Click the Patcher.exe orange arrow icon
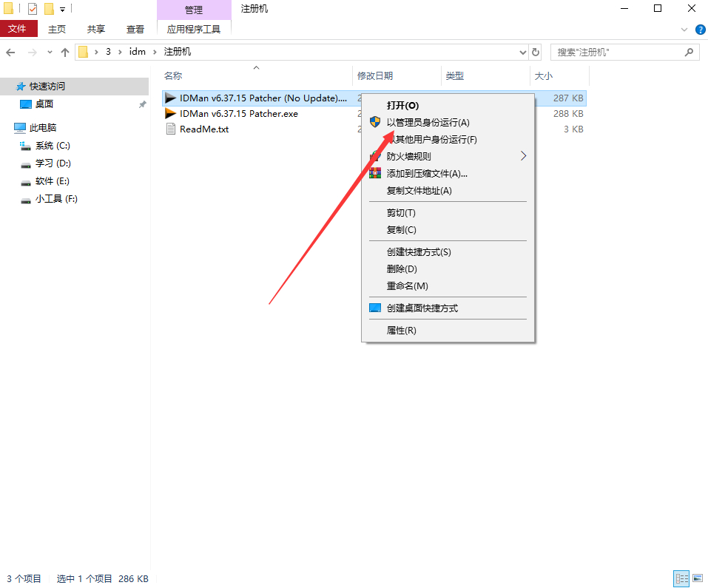Image resolution: width=708 pixels, height=588 pixels. click(x=170, y=113)
